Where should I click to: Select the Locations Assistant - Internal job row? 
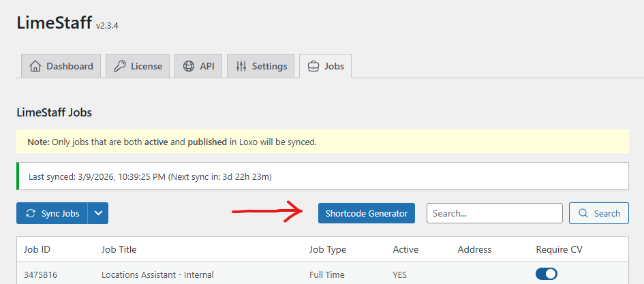tap(157, 275)
